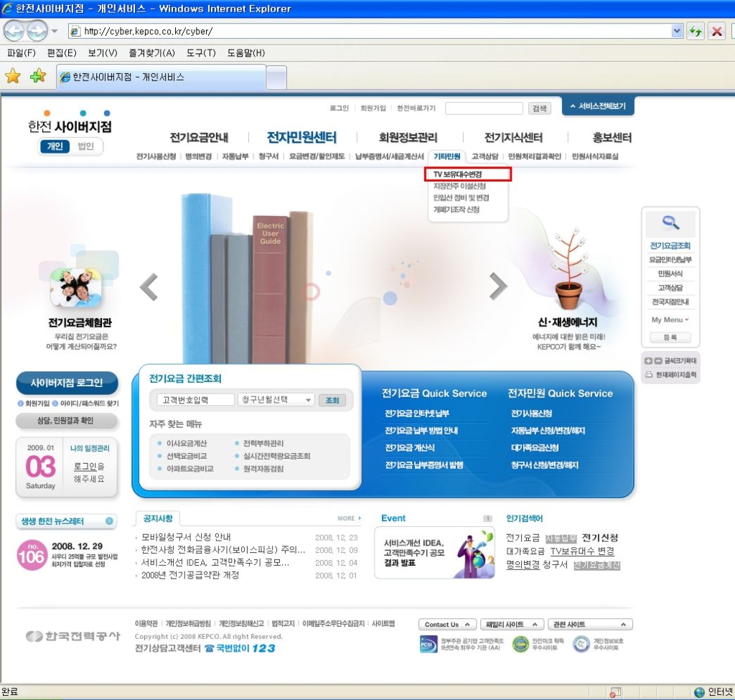The width and height of the screenshot is (735, 700).
Task: Click the 회원가입 top link
Action: pyautogui.click(x=373, y=108)
